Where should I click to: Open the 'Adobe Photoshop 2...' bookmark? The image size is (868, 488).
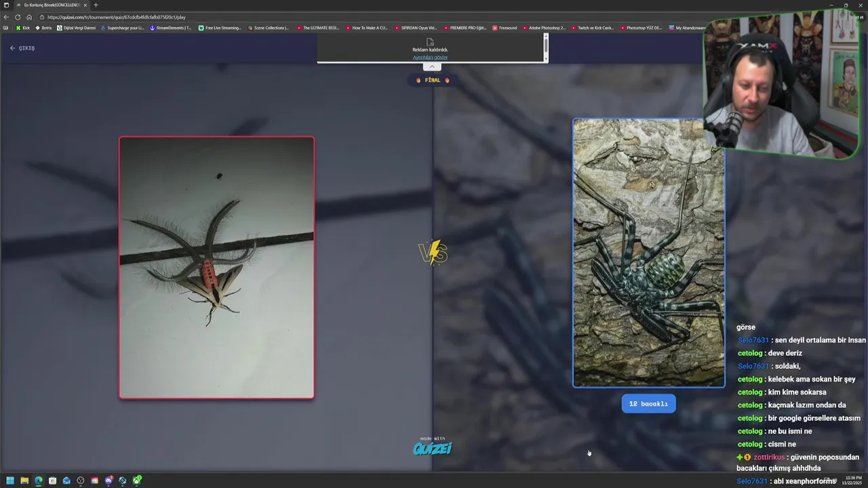(544, 28)
